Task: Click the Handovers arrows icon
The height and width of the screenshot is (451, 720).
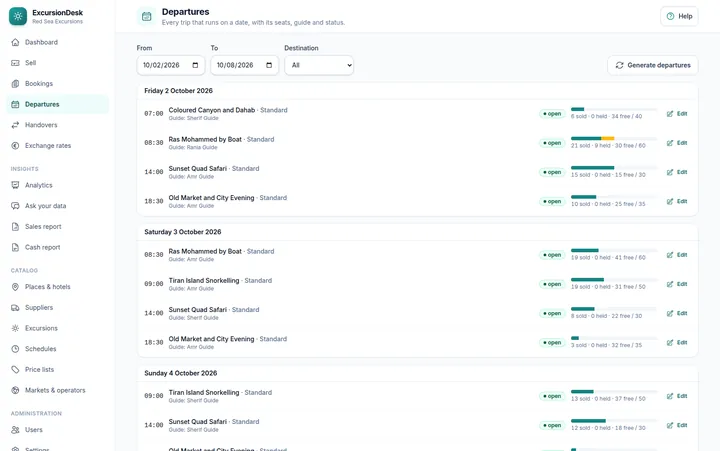Action: (15, 125)
